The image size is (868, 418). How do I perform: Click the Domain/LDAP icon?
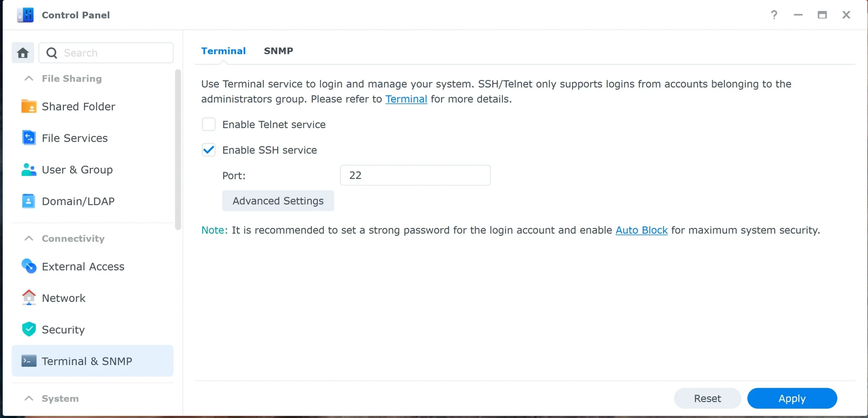(28, 201)
